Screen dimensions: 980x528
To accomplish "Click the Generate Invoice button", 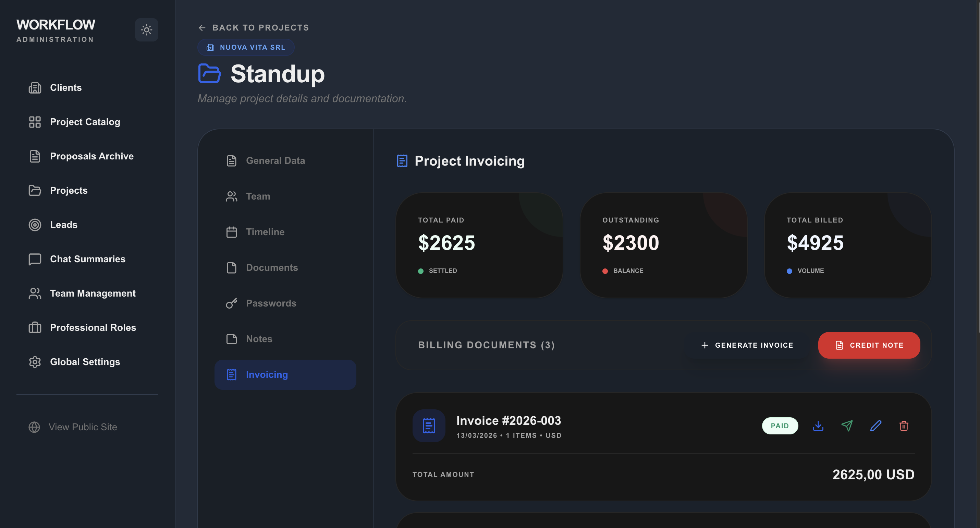I will tap(747, 345).
